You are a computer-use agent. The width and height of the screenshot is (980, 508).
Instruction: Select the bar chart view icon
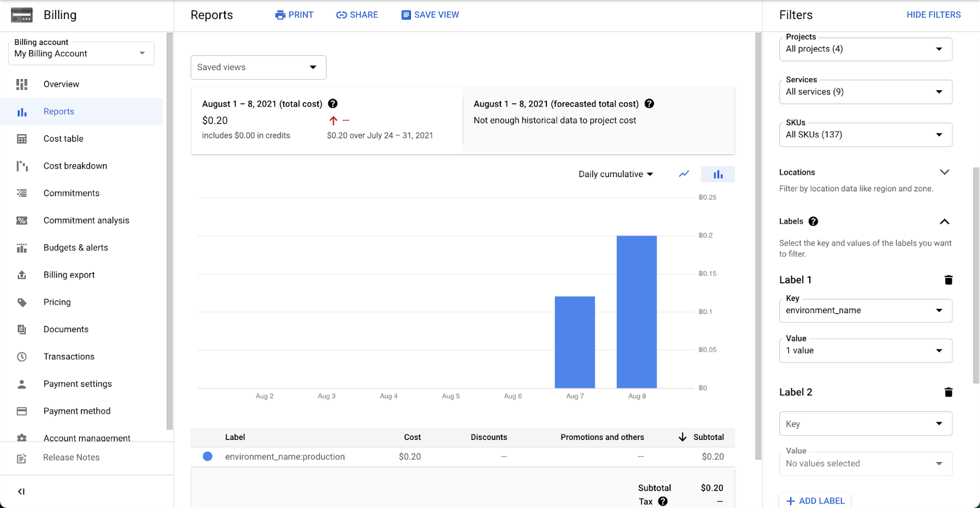click(718, 175)
